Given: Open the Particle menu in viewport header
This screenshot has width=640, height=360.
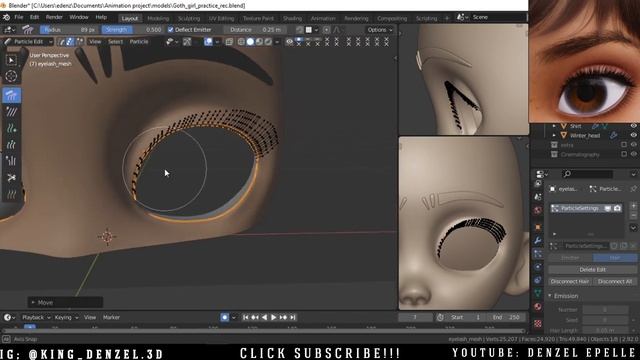Looking at the screenshot, I should (139, 42).
